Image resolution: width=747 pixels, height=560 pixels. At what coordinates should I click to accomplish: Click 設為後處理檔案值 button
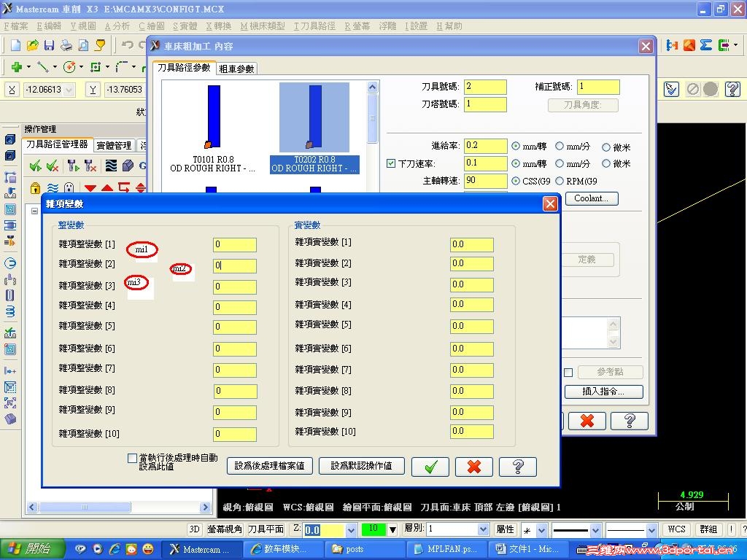[x=270, y=466]
